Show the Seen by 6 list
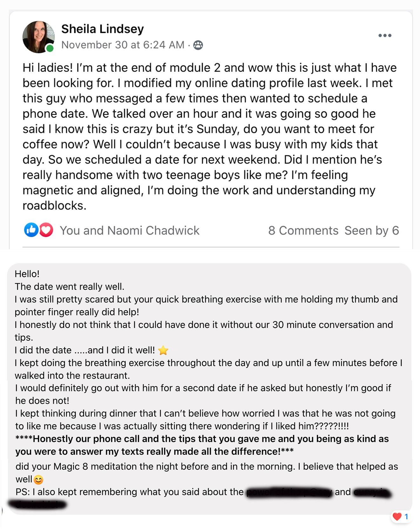 coord(372,230)
